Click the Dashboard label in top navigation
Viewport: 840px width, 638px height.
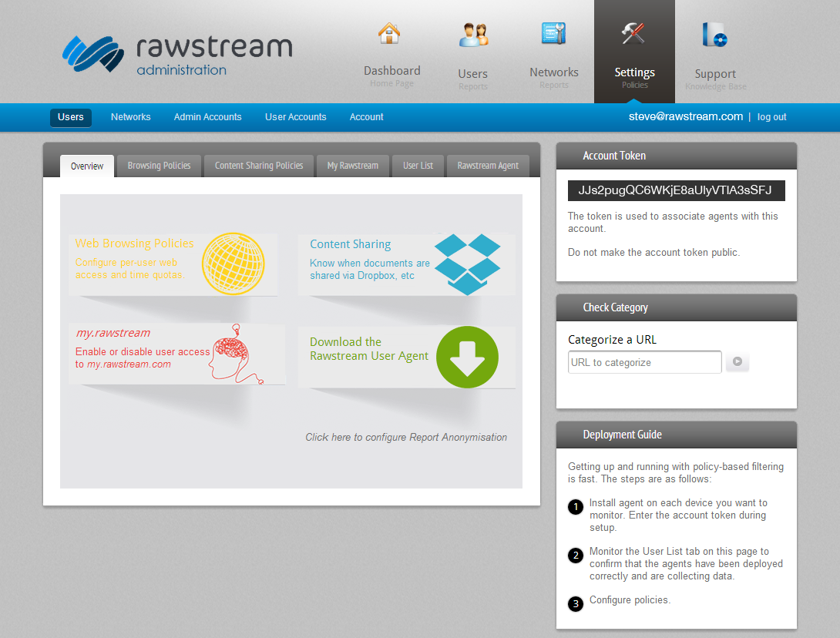[x=391, y=71]
